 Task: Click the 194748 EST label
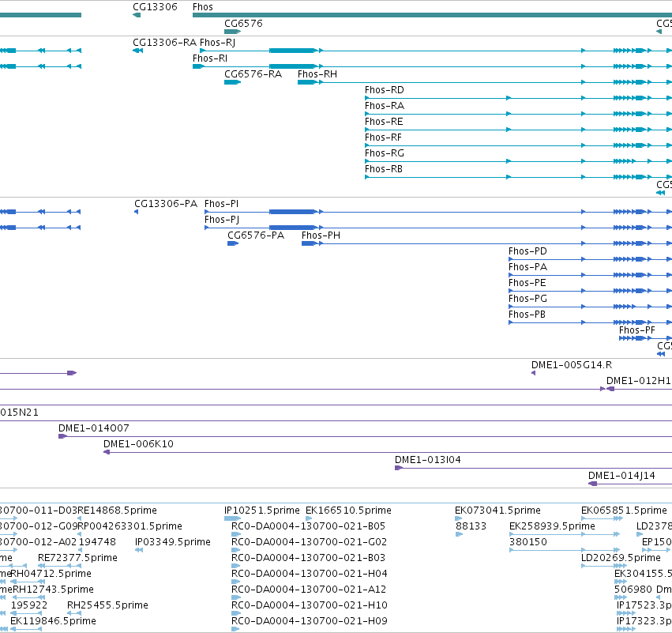coord(97,542)
